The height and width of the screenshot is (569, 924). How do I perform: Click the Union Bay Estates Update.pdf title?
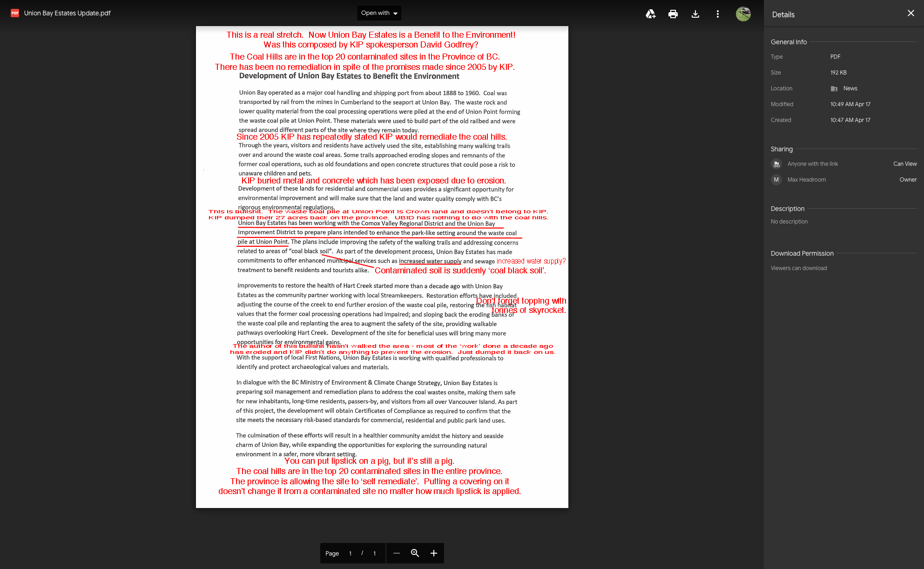67,13
